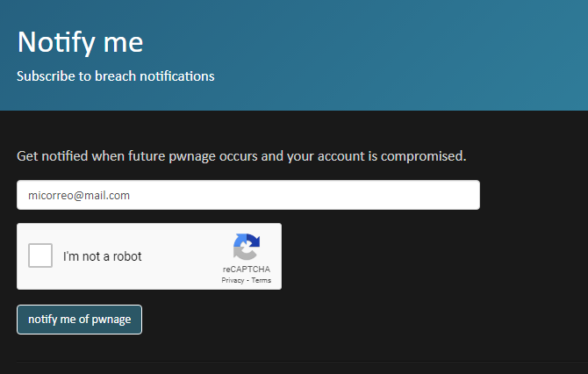The width and height of the screenshot is (588, 374).
Task: Open the reCAPTCHA Privacy link
Action: [x=233, y=280]
